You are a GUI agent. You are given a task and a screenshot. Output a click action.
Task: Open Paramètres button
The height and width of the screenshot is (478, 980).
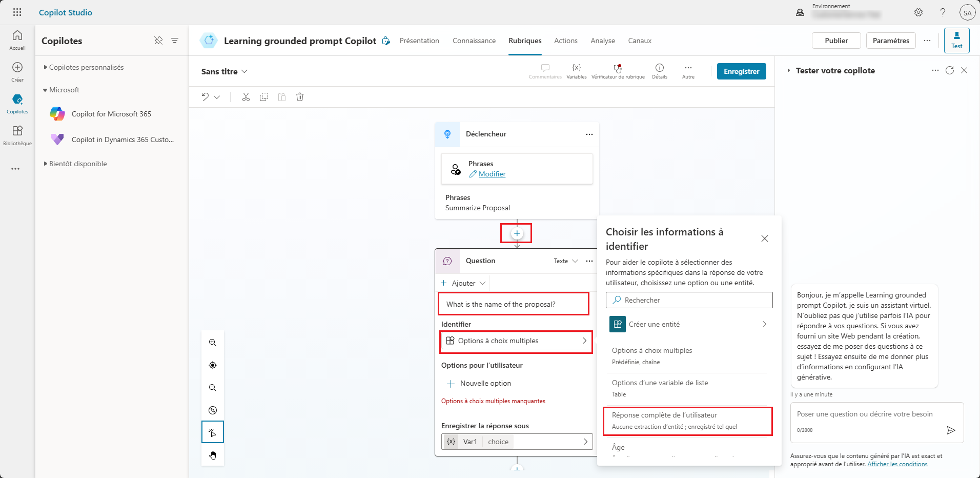click(891, 41)
